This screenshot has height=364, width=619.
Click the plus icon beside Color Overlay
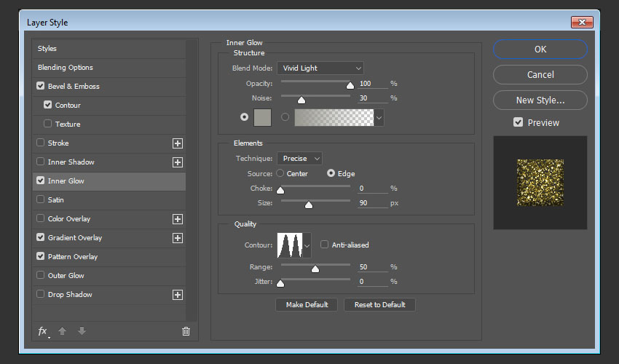[x=177, y=219]
